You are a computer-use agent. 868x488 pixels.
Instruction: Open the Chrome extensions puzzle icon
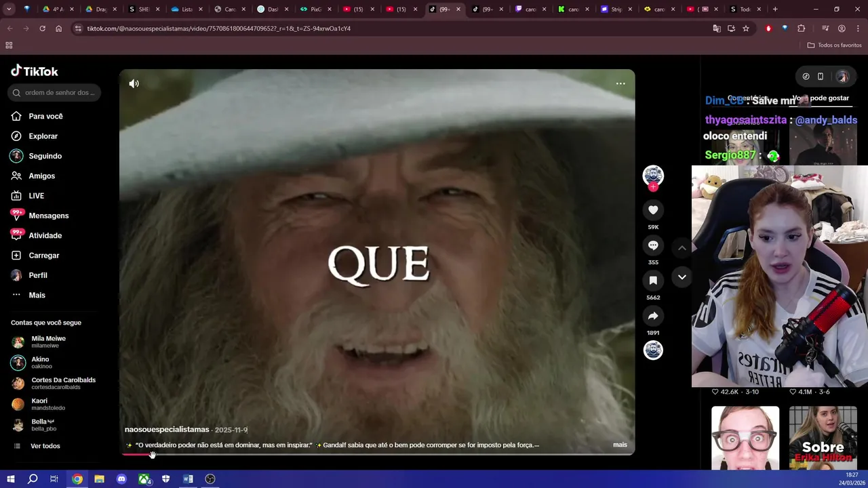(802, 28)
